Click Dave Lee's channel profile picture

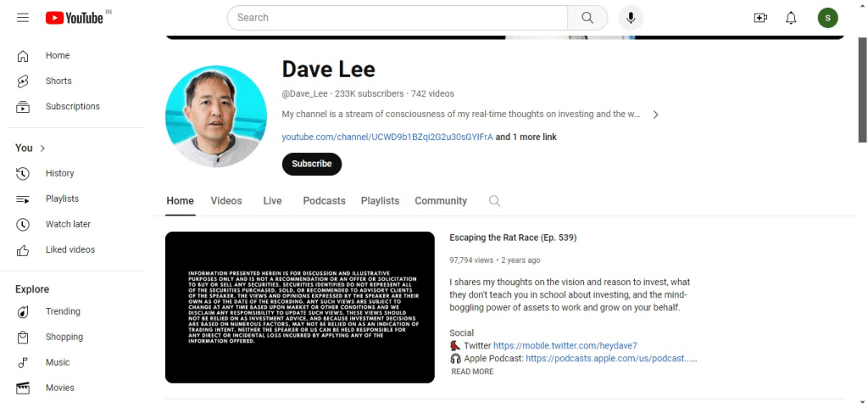[216, 116]
